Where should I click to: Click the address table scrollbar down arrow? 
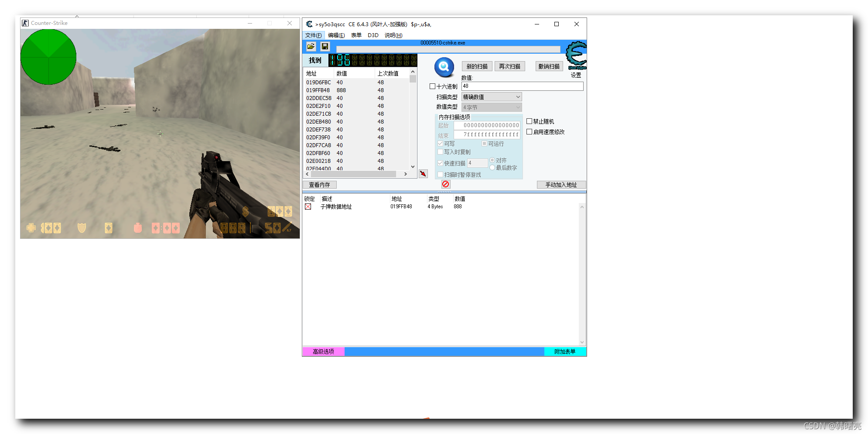tap(582, 342)
